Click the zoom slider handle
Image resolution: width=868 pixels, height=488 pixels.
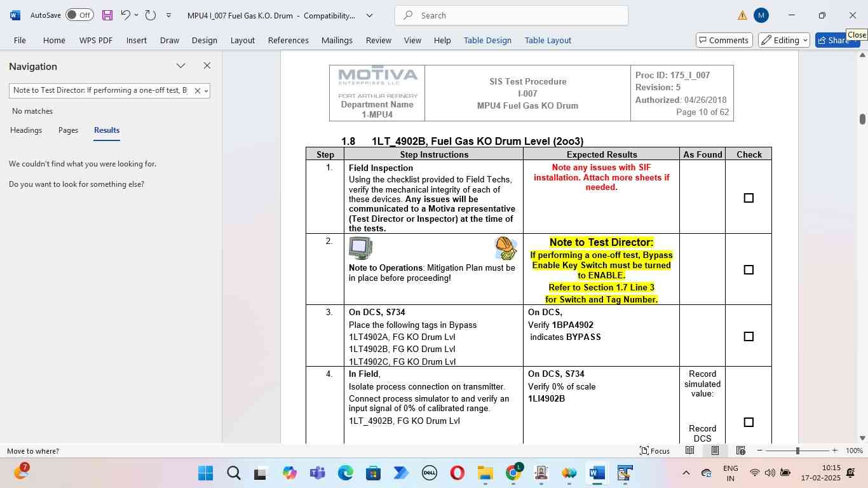(797, 451)
